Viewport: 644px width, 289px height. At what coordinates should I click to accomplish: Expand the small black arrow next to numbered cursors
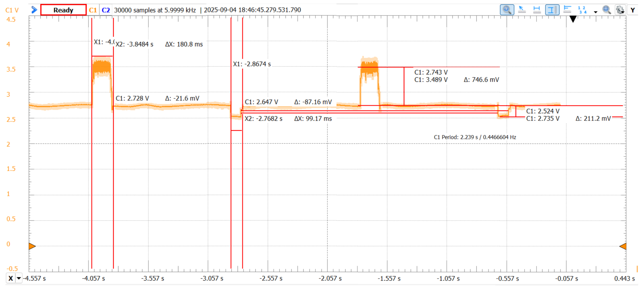click(x=595, y=12)
